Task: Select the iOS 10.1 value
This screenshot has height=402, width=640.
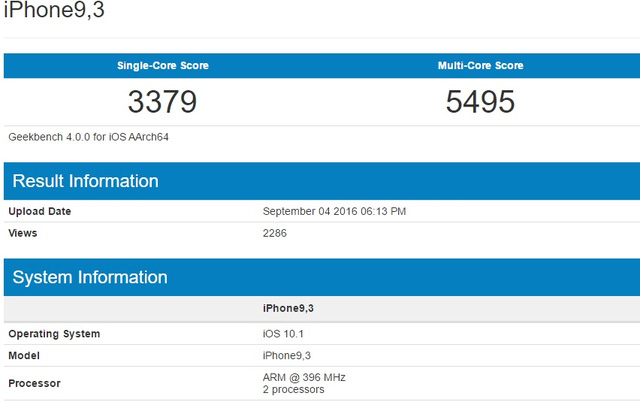Action: point(283,334)
